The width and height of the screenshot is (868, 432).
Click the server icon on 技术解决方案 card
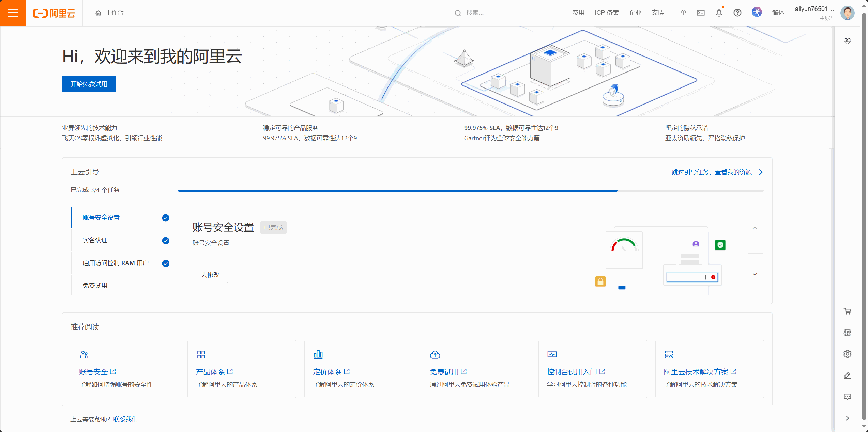pos(669,355)
